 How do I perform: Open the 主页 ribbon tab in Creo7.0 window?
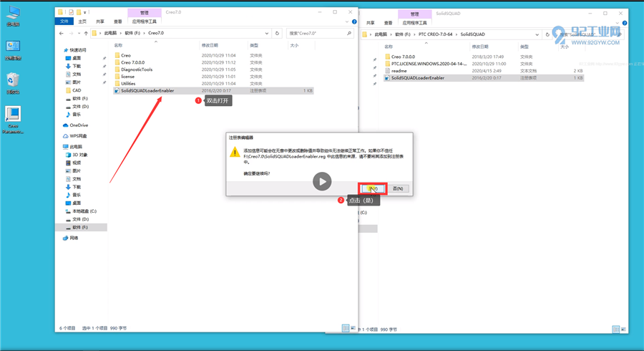(82, 21)
